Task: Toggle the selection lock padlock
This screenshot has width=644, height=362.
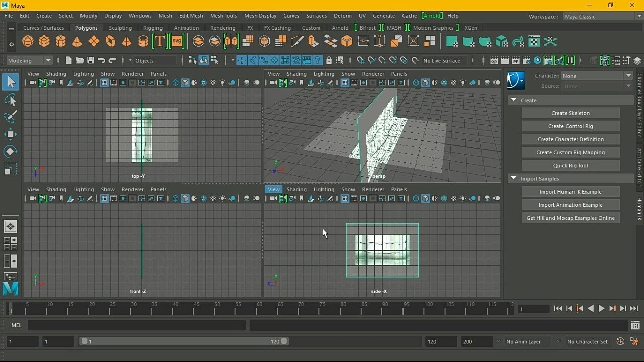Action: coord(329,61)
